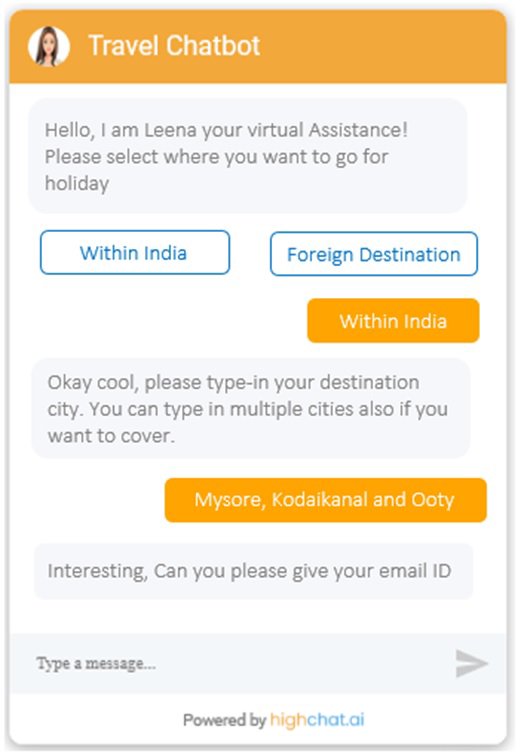Open the highchat.ai link
521x754 pixels.
click(x=317, y=720)
